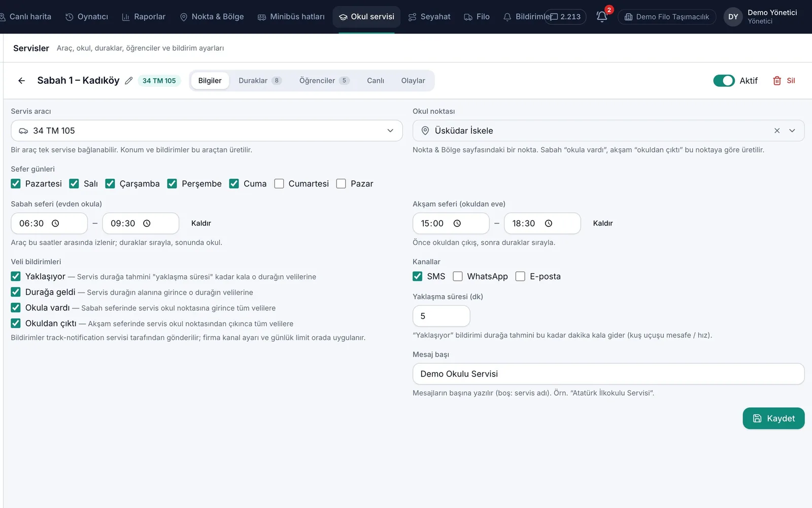Click the trash icon to delete service
This screenshot has width=812, height=508.
click(x=777, y=81)
